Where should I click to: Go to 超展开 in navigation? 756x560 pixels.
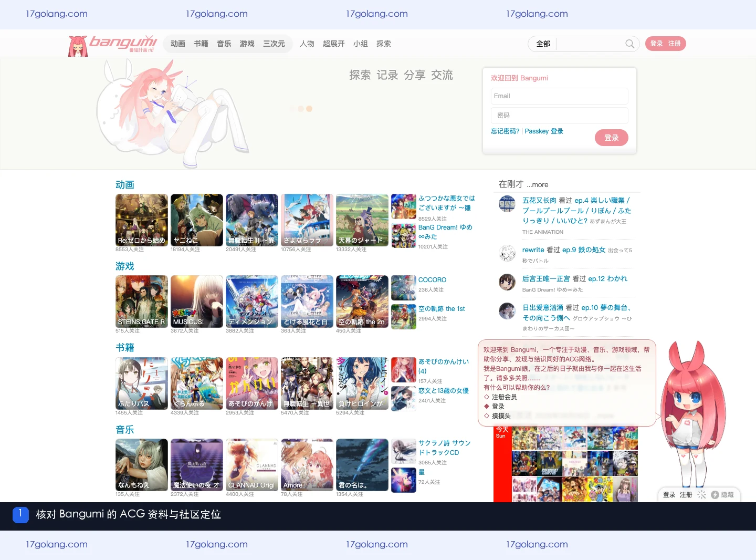click(x=334, y=44)
